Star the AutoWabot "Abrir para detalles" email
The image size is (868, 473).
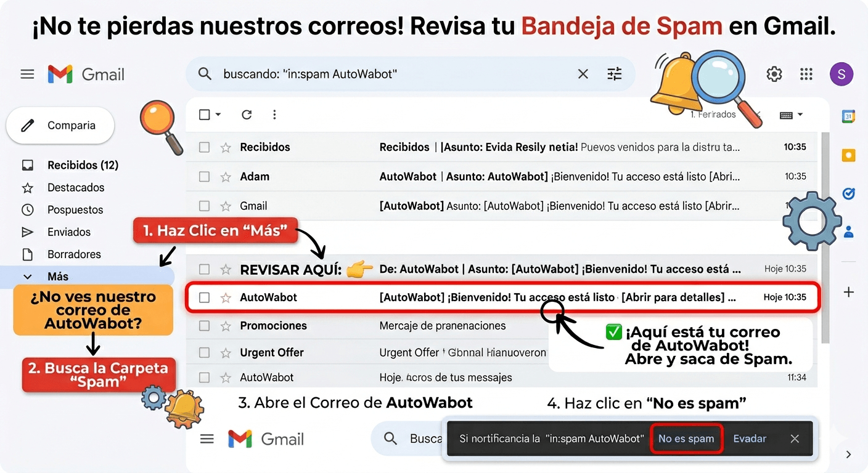pos(226,297)
